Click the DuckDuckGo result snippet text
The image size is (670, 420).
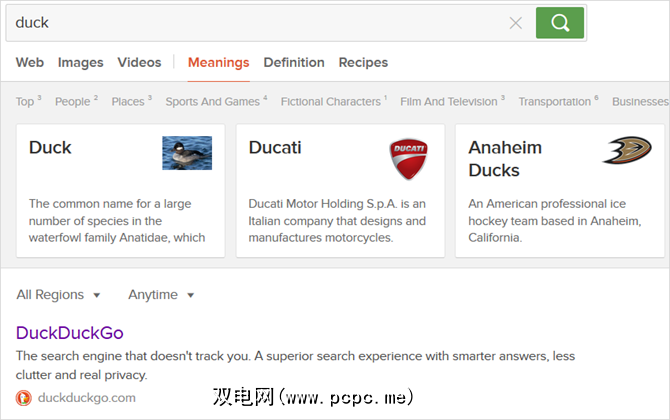[295, 365]
